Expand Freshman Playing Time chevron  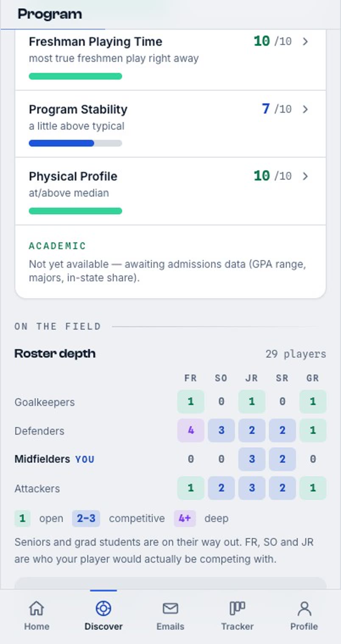click(x=305, y=42)
